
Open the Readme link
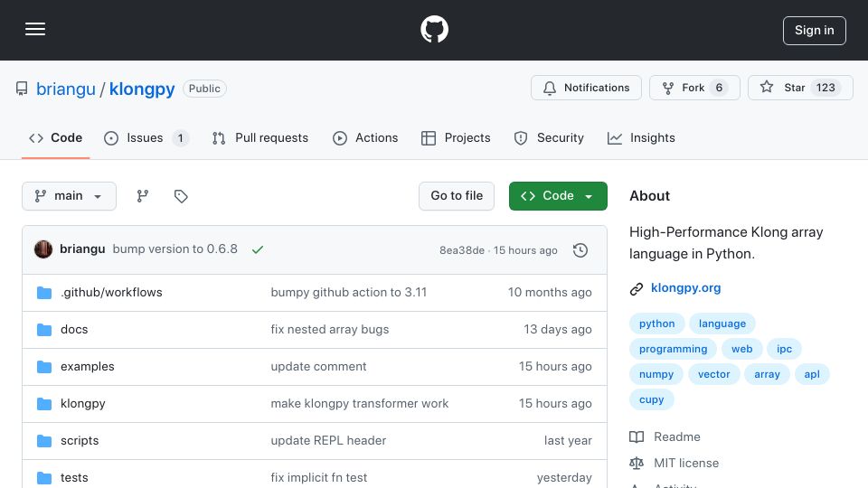pyautogui.click(x=665, y=437)
